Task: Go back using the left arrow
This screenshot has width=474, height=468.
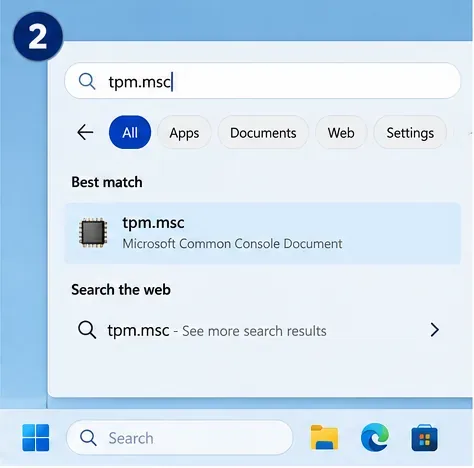Action: [x=85, y=132]
